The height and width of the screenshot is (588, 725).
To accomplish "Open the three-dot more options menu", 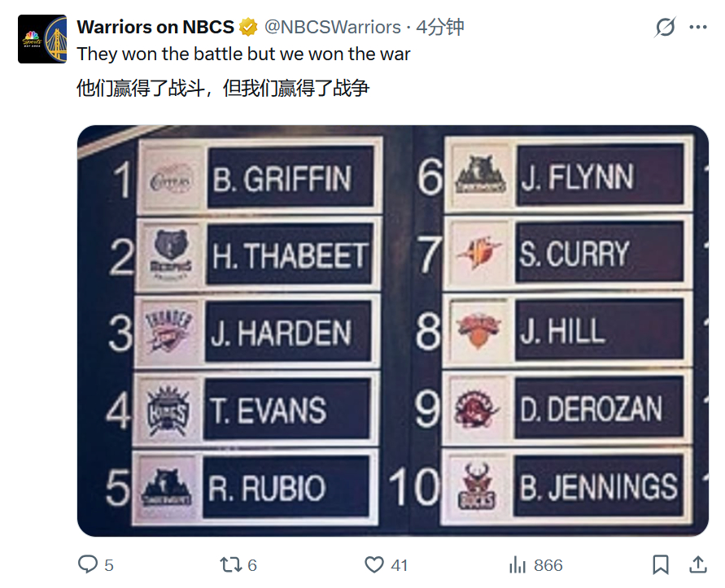I will click(698, 28).
